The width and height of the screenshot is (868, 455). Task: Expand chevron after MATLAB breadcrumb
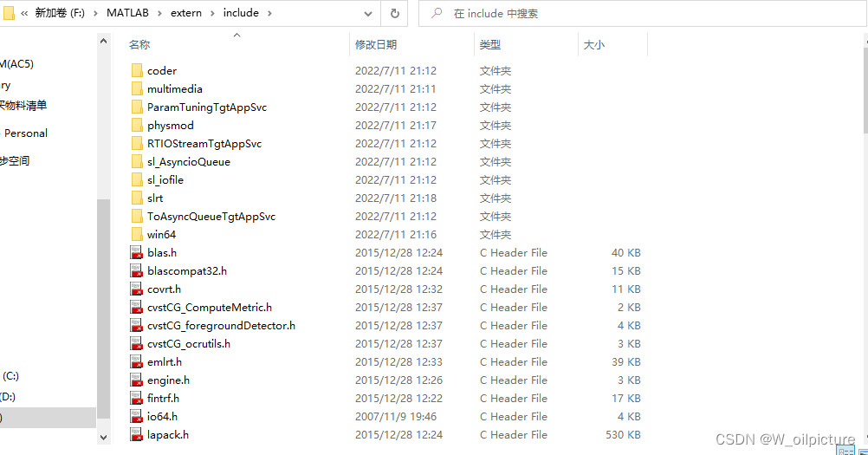tap(159, 13)
